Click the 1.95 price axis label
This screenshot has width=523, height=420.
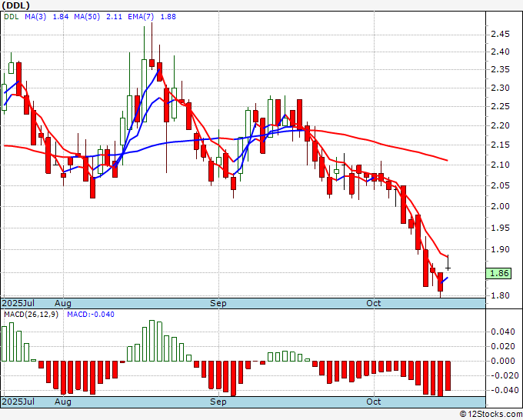(500, 228)
